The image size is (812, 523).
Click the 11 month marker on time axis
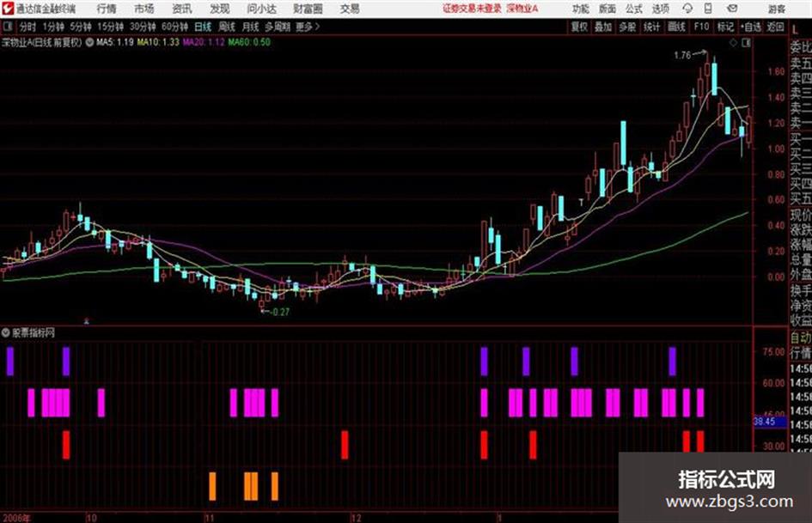pyautogui.click(x=209, y=517)
